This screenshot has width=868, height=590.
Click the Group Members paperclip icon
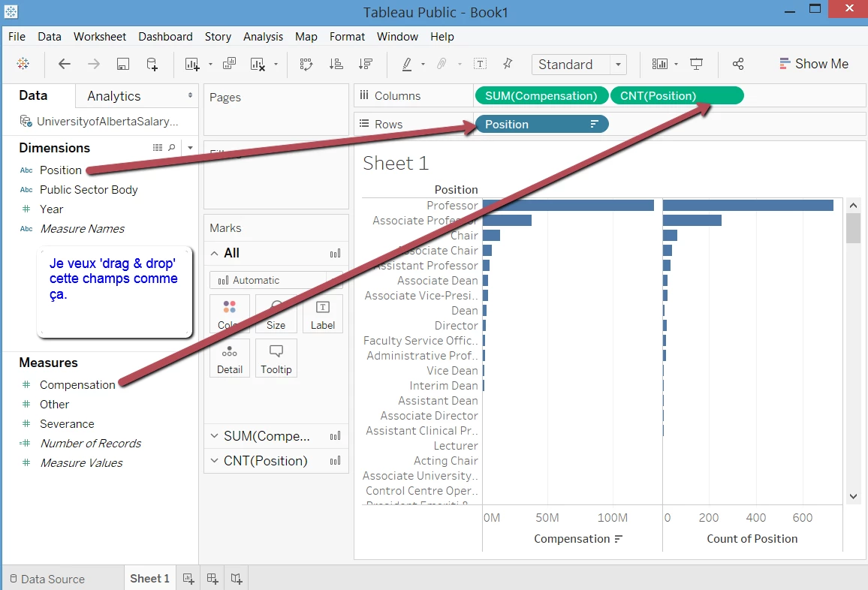coord(442,64)
